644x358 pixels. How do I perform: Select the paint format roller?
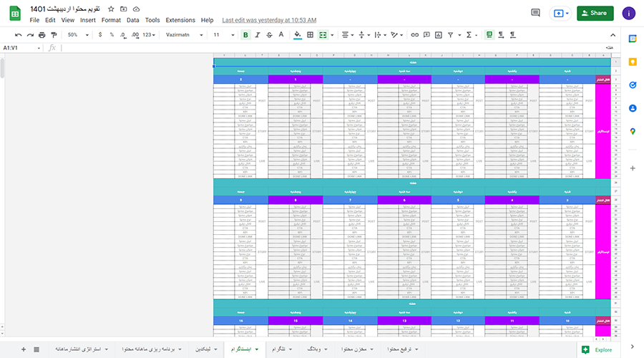(x=54, y=34)
